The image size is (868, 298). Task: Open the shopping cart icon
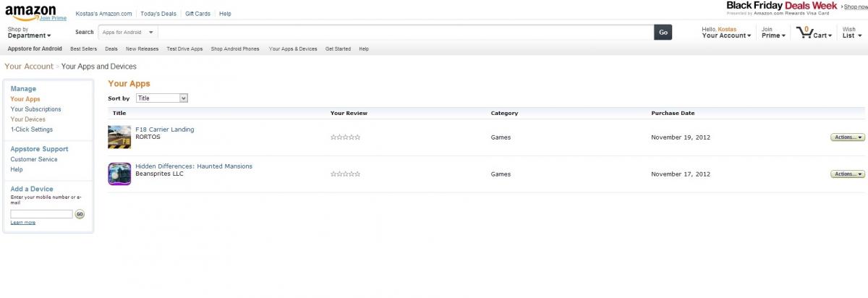(x=804, y=32)
